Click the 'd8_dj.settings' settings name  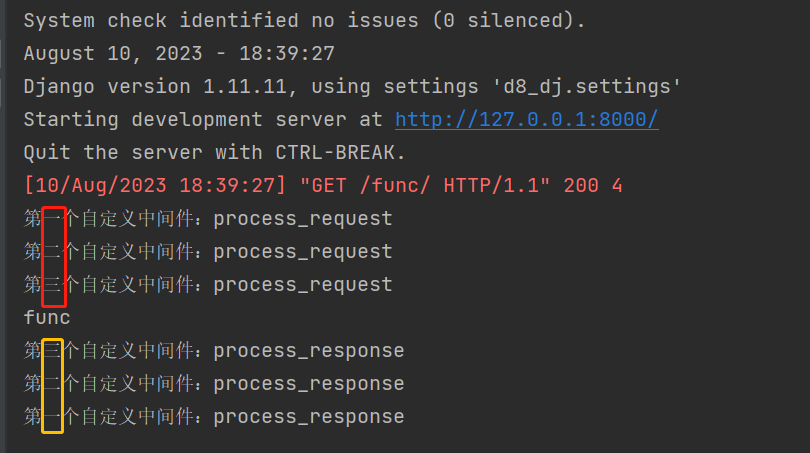592,86
